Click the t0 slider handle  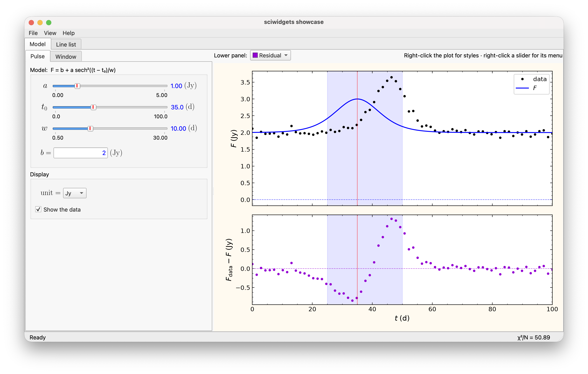(x=93, y=107)
